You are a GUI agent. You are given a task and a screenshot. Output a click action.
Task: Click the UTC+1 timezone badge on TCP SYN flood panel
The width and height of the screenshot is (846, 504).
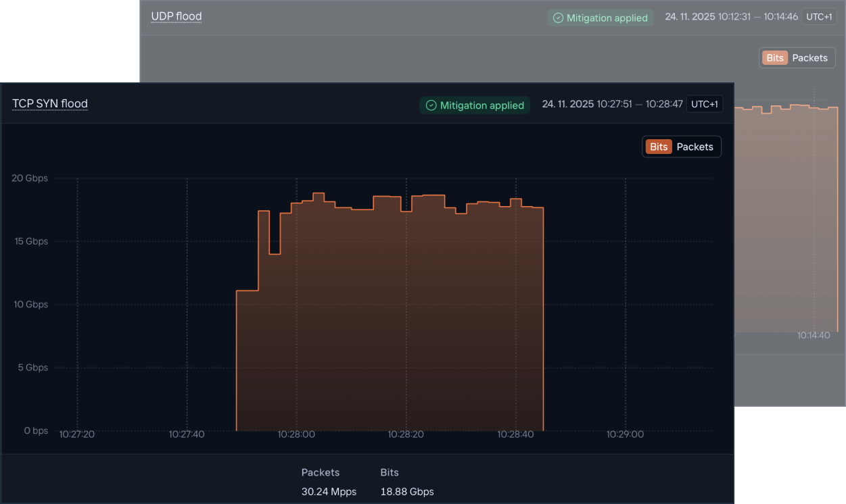coord(705,103)
